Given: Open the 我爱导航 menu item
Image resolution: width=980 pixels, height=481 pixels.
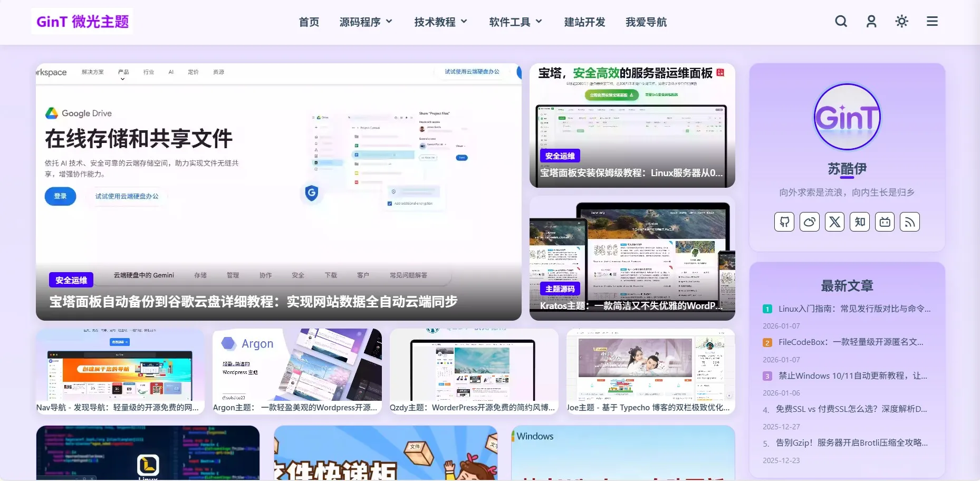Looking at the screenshot, I should tap(646, 22).
